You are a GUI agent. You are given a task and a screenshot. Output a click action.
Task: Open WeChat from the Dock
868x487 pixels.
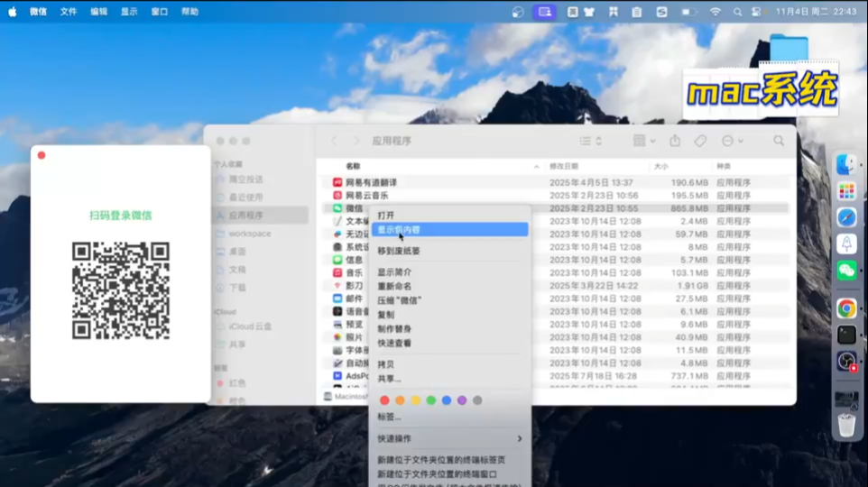tap(846, 270)
